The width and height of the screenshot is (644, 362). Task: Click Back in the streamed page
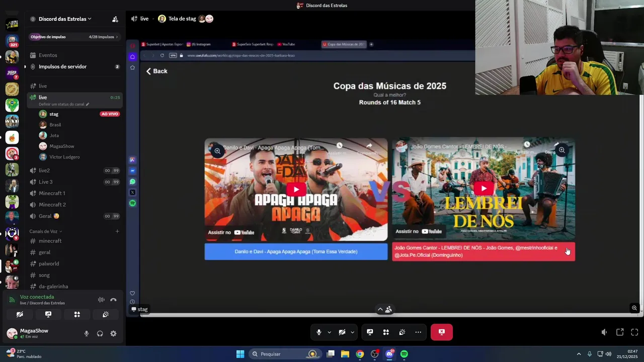(156, 71)
